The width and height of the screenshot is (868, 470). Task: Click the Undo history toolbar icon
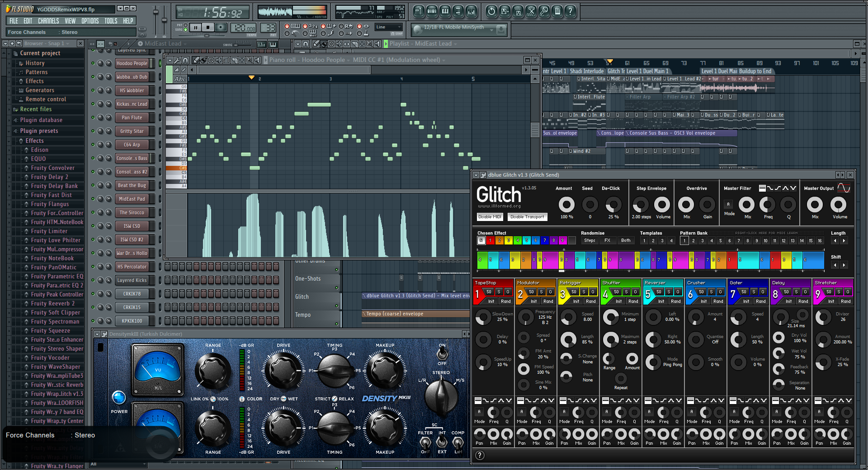tap(492, 12)
